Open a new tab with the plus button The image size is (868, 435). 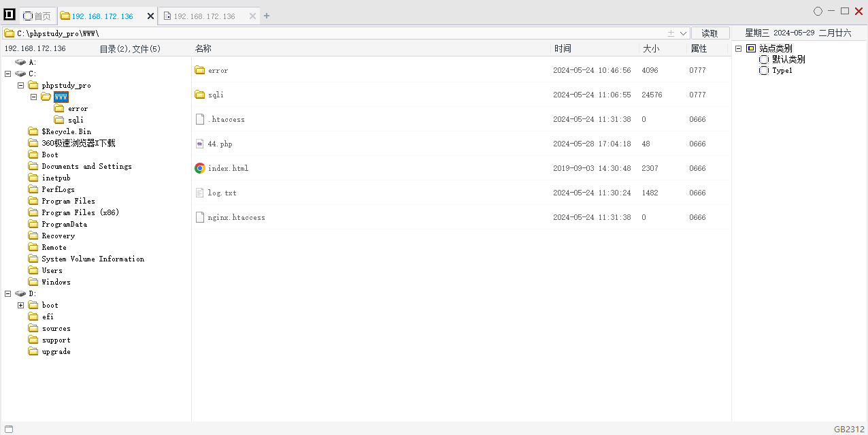coord(267,16)
